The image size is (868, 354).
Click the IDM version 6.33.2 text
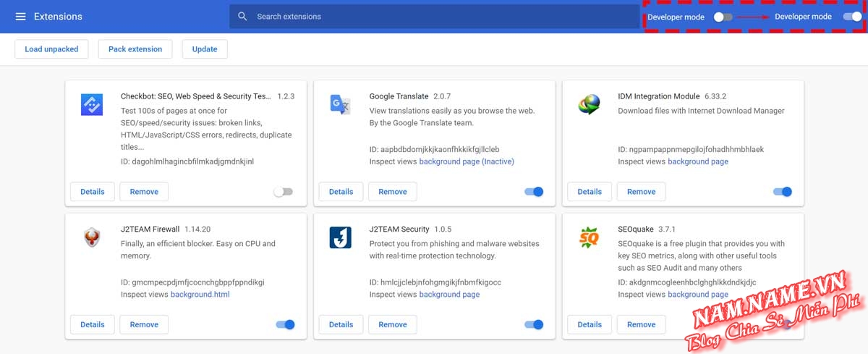715,96
